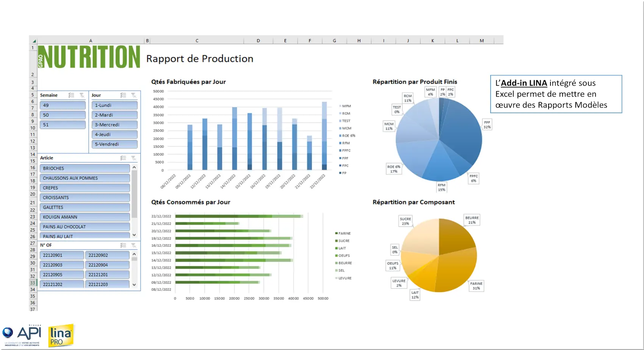644x350 pixels.
Task: Select CHAUSSONS AUX POMMES article
Action: pyautogui.click(x=85, y=178)
